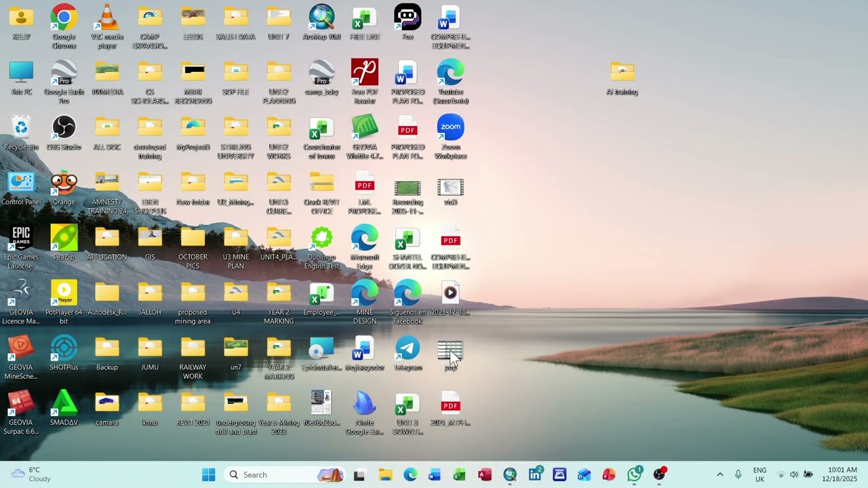868x488 pixels.
Task: Click the taskbar Search box
Action: pos(285,474)
